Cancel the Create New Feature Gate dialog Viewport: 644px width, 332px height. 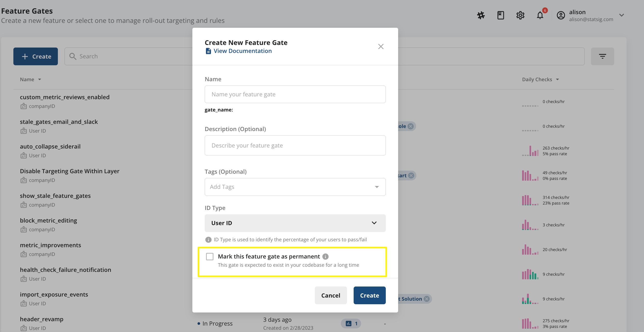click(x=330, y=295)
